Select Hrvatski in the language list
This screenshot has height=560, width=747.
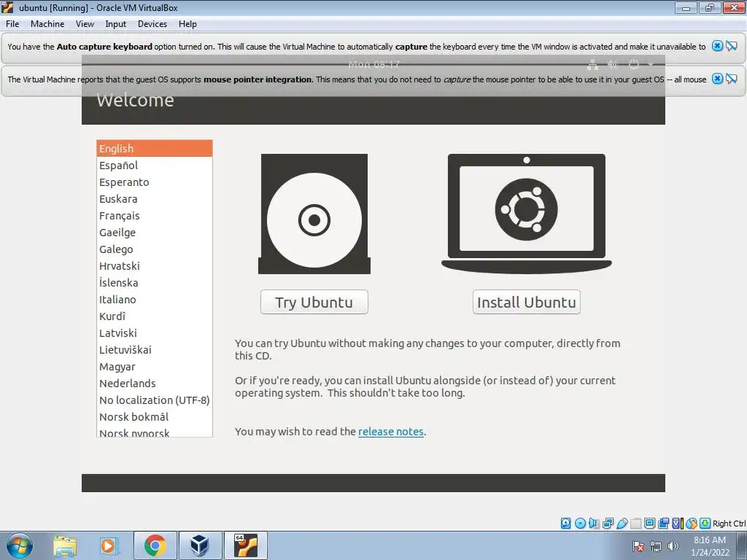pos(155,265)
